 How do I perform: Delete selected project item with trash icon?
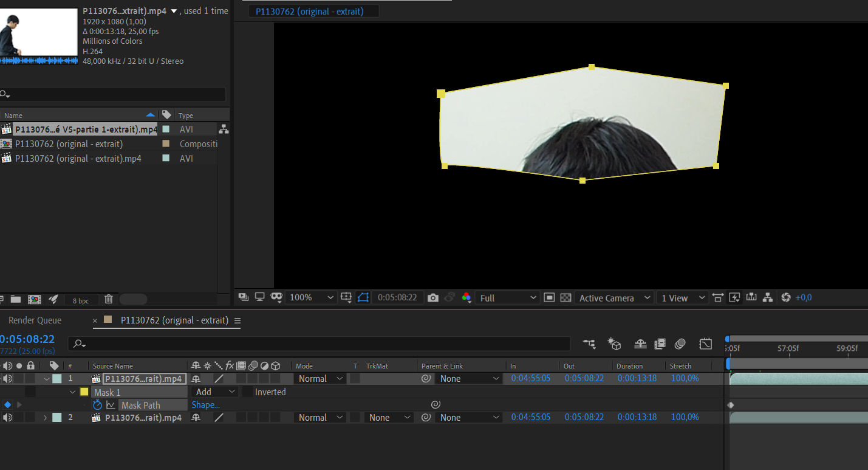coord(109,299)
